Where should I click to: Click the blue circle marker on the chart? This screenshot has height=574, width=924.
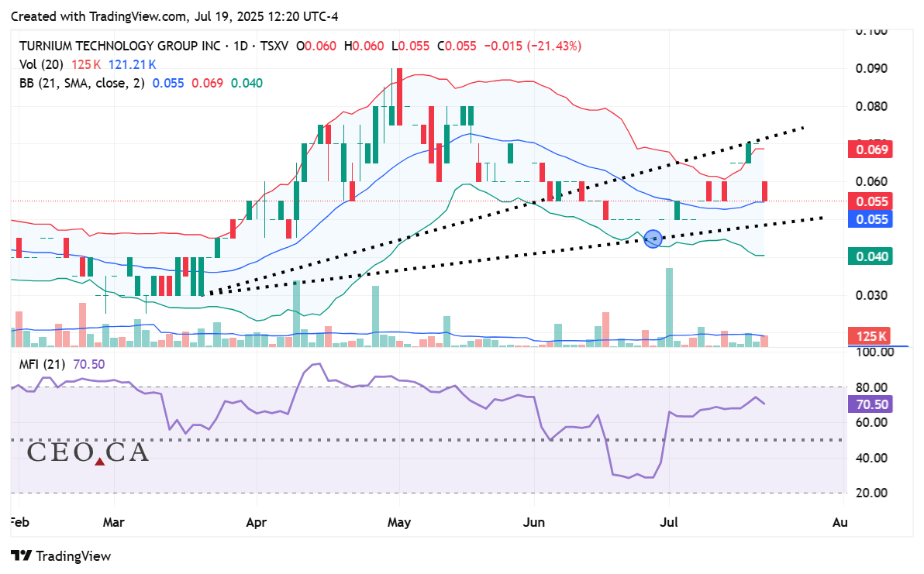pyautogui.click(x=653, y=239)
